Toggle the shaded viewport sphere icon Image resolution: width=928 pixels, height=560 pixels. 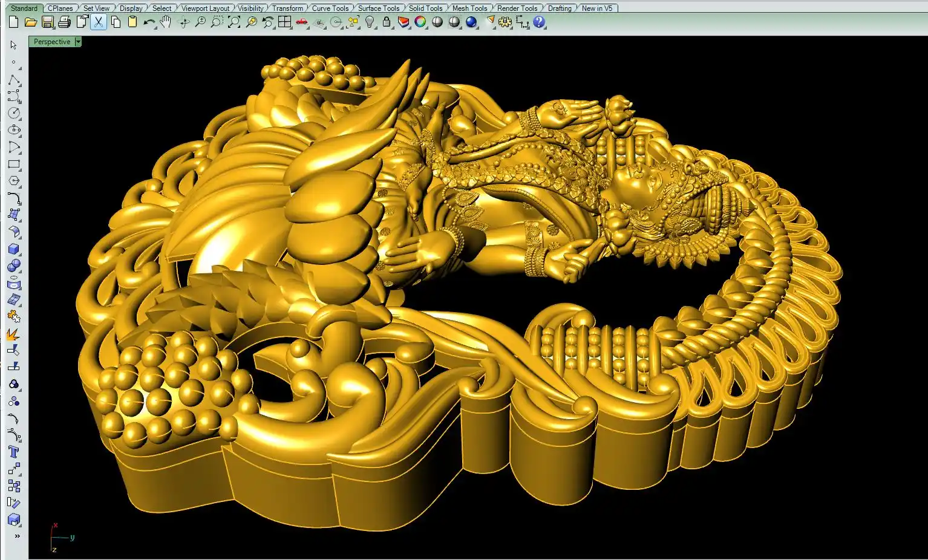click(437, 22)
